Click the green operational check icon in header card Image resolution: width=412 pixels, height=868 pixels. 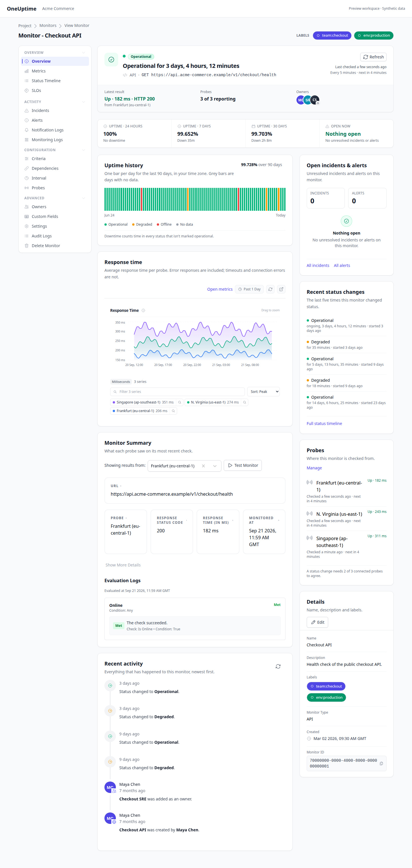tap(111, 60)
